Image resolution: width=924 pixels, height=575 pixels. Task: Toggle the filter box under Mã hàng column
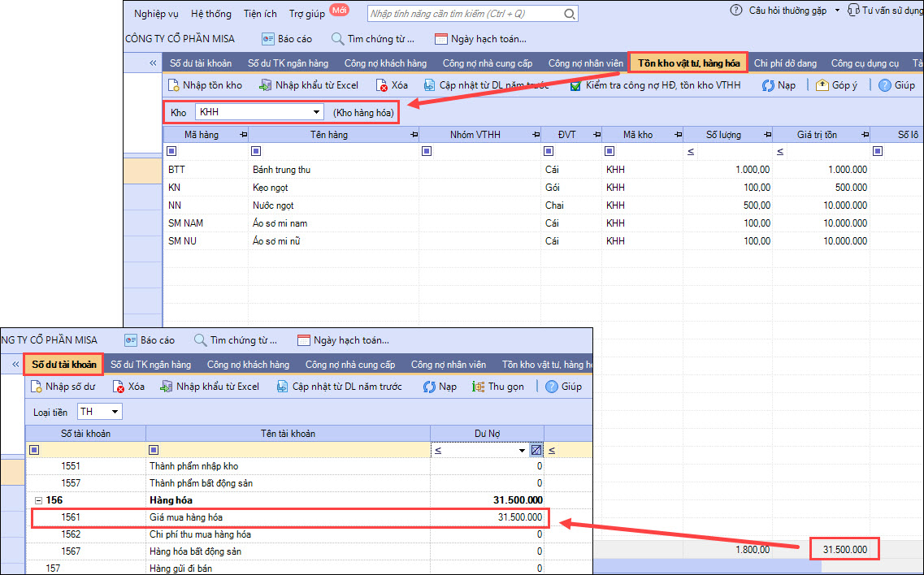click(171, 151)
